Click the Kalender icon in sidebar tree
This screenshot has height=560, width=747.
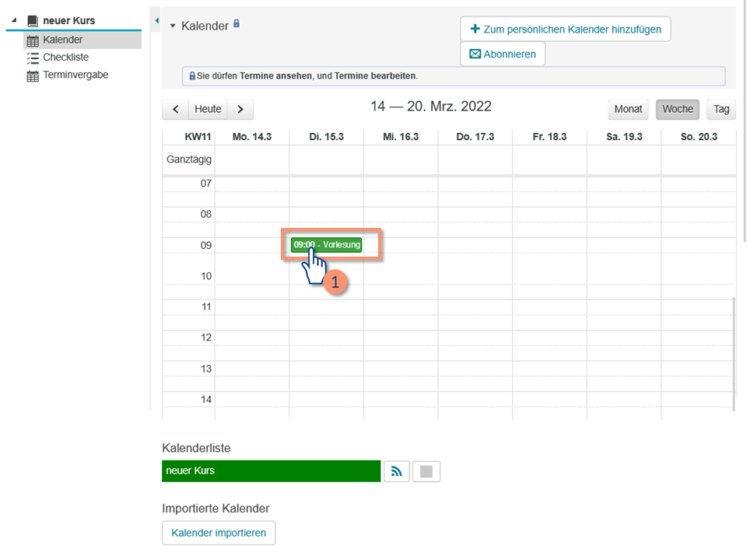[x=33, y=40]
